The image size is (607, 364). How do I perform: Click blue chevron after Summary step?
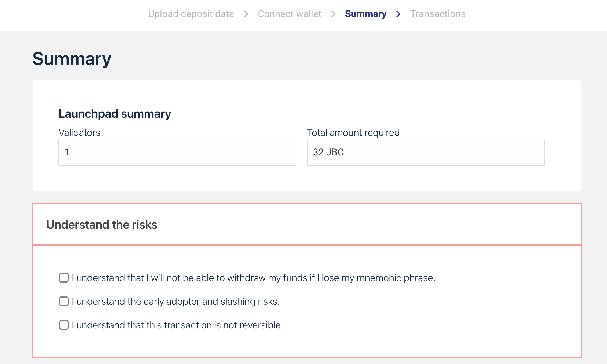pos(398,14)
